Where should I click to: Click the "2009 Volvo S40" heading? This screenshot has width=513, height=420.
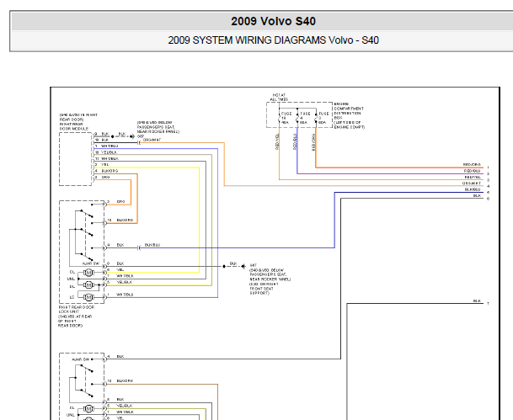[273, 21]
